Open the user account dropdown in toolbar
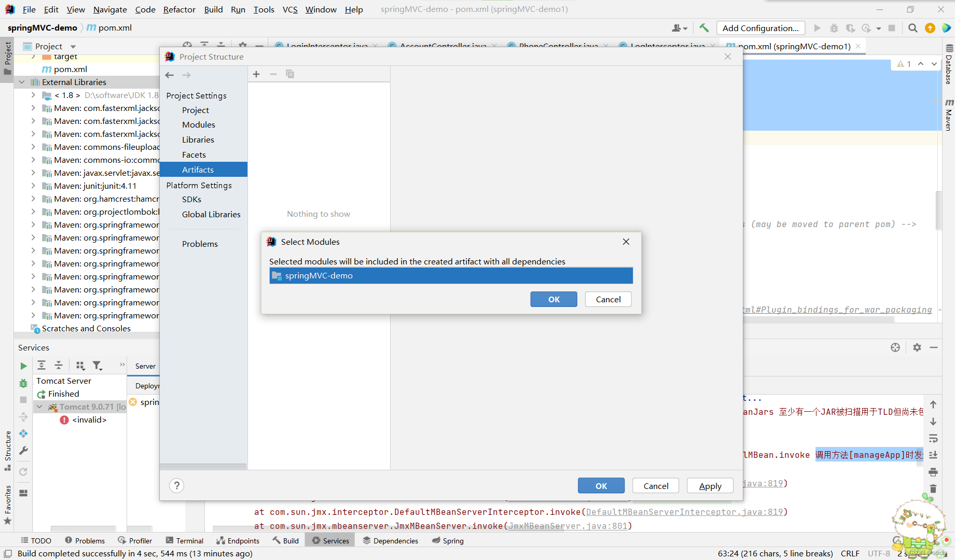The image size is (955, 560). [680, 28]
